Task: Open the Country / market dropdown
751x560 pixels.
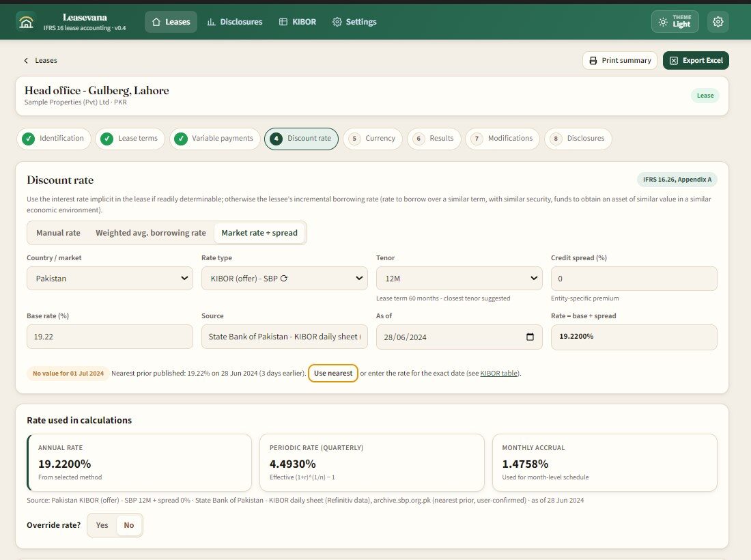Action: pos(110,279)
